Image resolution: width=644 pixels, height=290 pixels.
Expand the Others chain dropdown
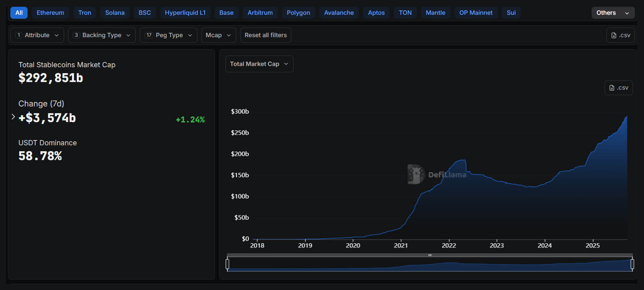tap(612, 13)
